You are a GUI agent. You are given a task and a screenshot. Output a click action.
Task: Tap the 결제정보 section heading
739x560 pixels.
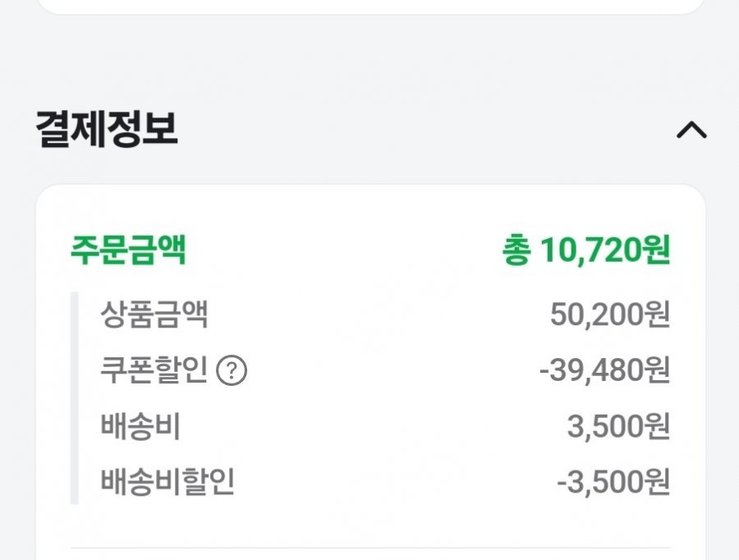point(107,129)
